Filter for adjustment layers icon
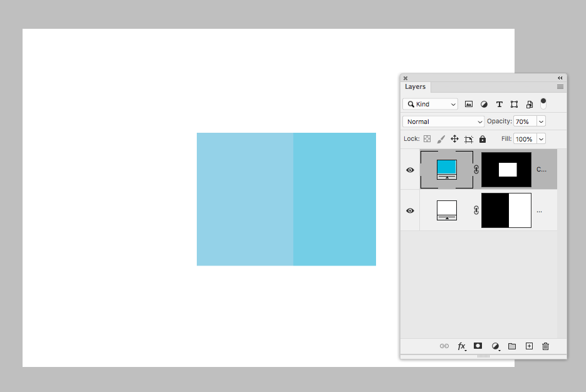Viewport: 586px width, 392px height. tap(484, 104)
